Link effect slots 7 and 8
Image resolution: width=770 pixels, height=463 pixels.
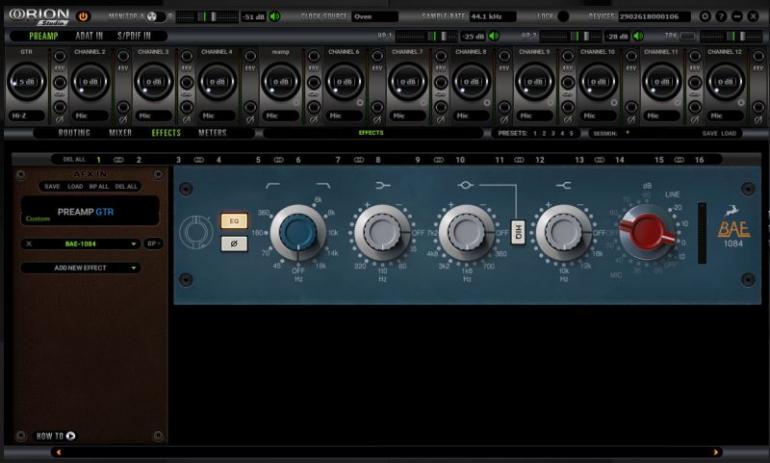coord(358,160)
